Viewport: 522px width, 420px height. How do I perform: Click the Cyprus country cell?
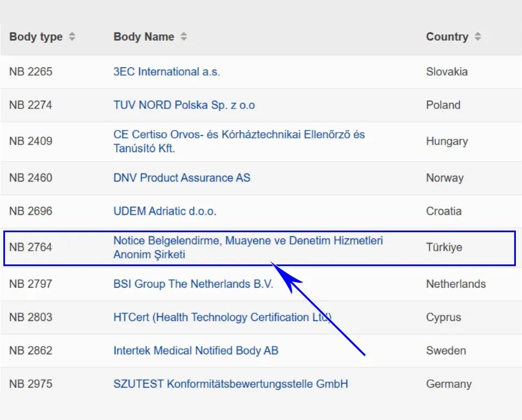(444, 317)
